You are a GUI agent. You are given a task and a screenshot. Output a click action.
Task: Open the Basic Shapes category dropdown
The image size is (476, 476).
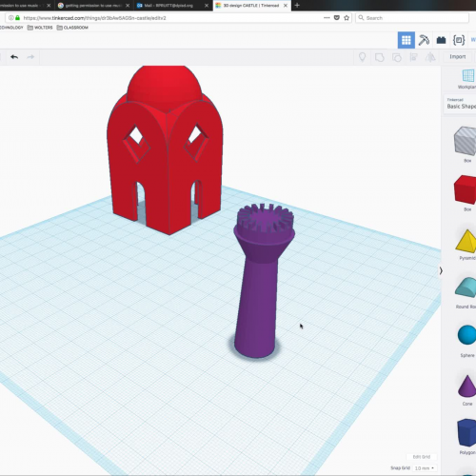click(x=460, y=104)
